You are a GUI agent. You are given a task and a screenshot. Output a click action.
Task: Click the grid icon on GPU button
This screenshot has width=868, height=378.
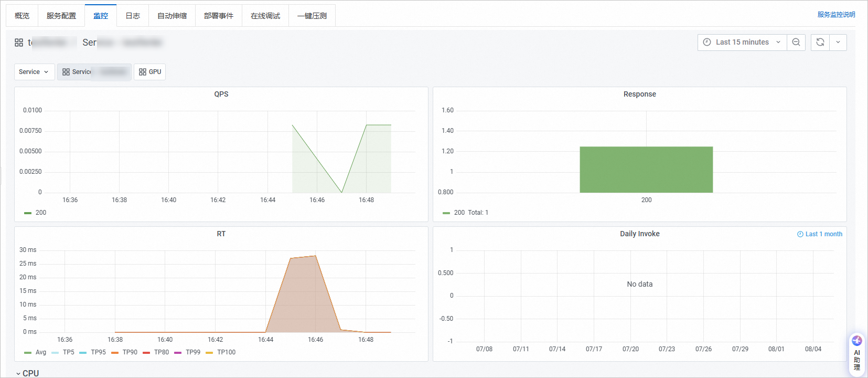click(x=143, y=72)
